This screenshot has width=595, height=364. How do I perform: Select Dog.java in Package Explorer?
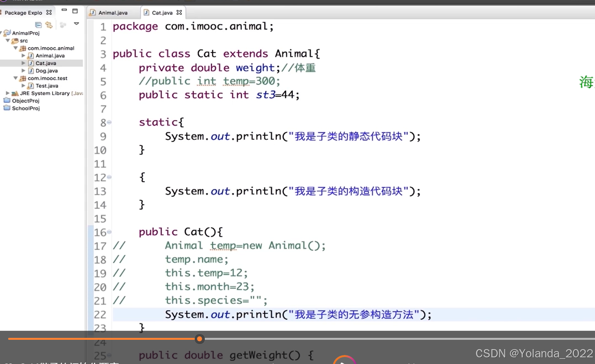click(x=46, y=71)
